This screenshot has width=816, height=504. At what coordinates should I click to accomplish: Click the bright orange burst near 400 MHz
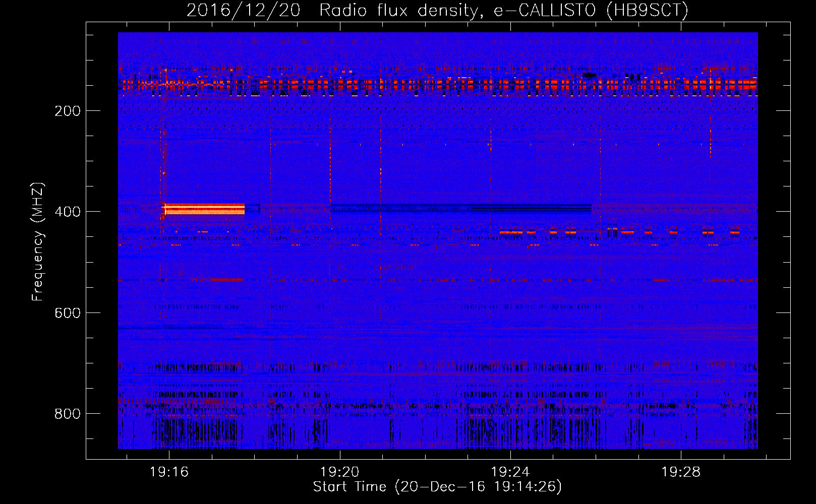pos(204,209)
